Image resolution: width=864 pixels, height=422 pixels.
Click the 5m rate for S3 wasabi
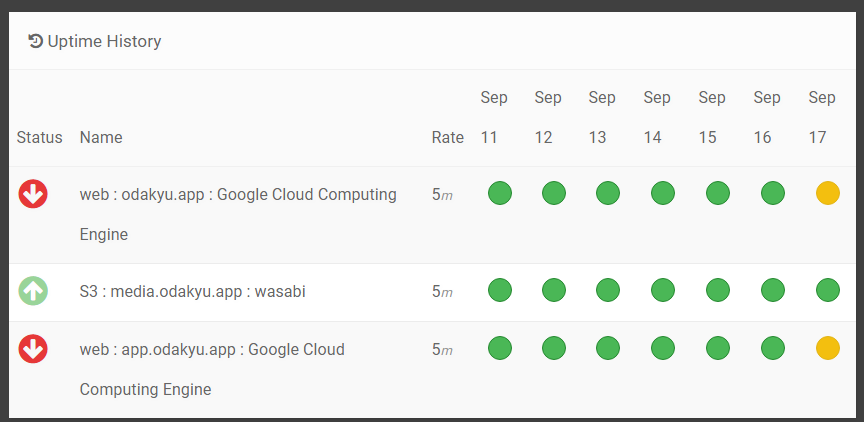[x=442, y=292]
